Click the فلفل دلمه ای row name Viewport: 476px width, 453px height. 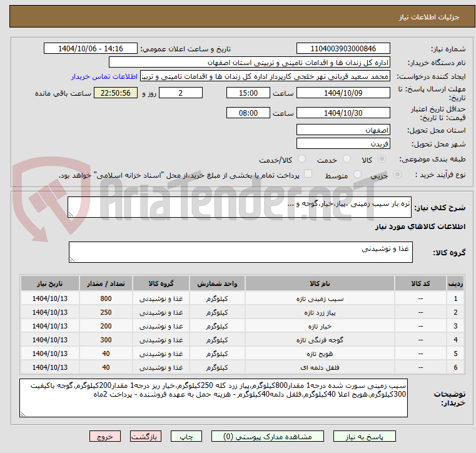coord(320,367)
